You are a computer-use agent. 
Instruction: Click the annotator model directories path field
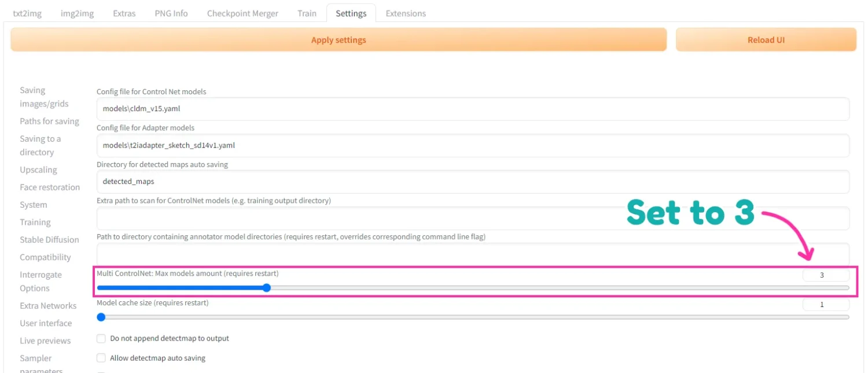click(x=473, y=254)
